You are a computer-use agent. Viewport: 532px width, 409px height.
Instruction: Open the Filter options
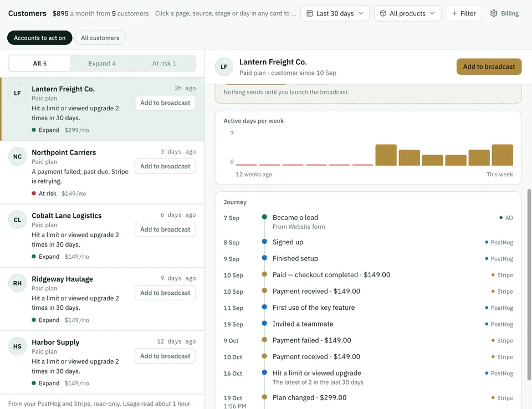pyautogui.click(x=463, y=13)
